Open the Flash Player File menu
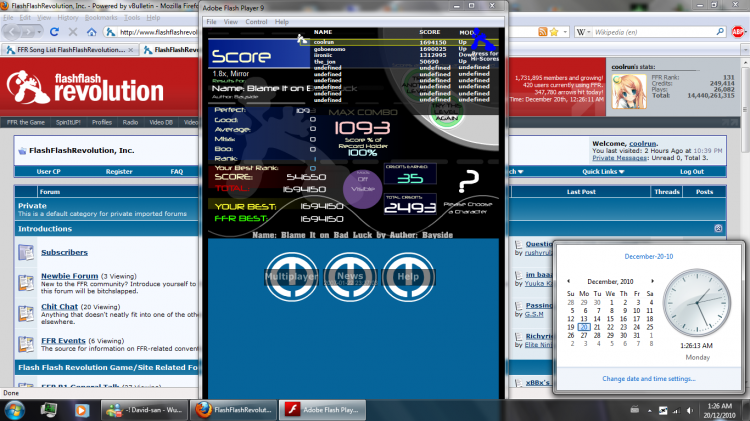Image resolution: width=750 pixels, height=421 pixels. pos(211,22)
